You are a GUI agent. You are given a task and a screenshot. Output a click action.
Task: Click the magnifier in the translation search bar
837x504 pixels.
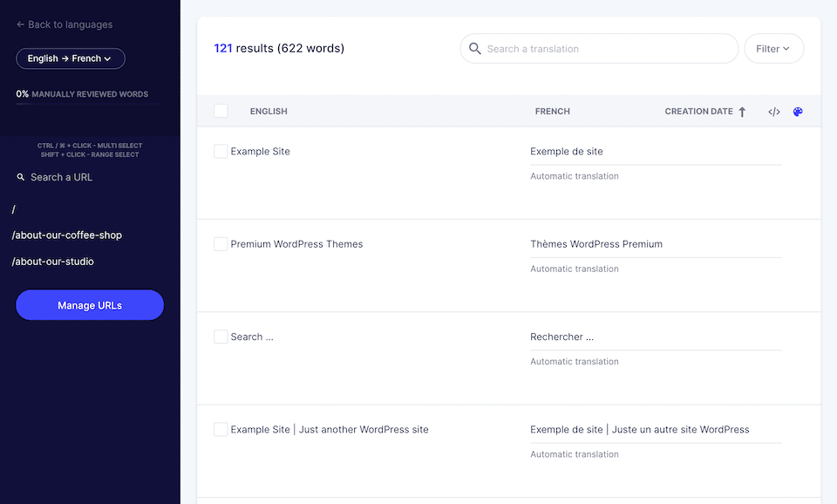point(475,49)
